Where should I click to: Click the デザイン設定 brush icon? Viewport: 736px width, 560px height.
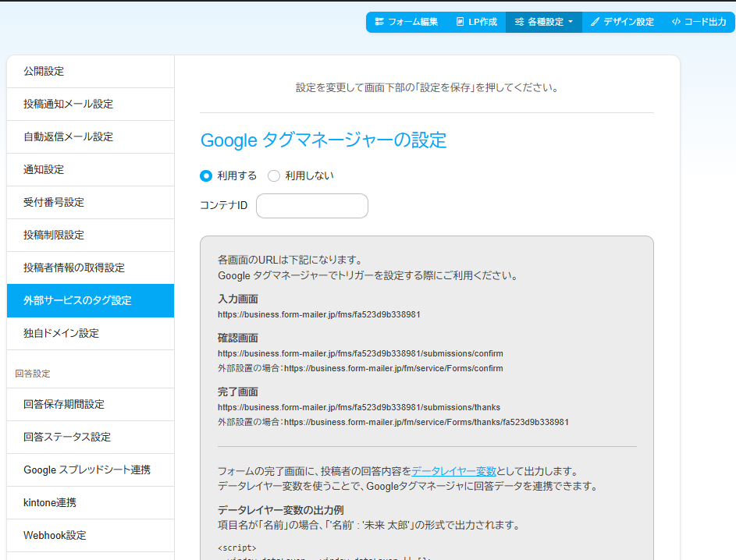(596, 22)
